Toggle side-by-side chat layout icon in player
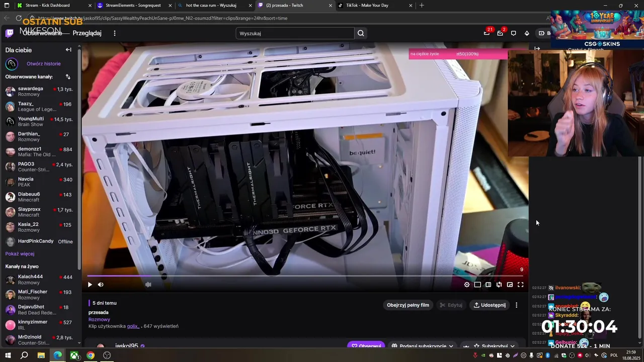644x362 pixels. pyautogui.click(x=488, y=285)
